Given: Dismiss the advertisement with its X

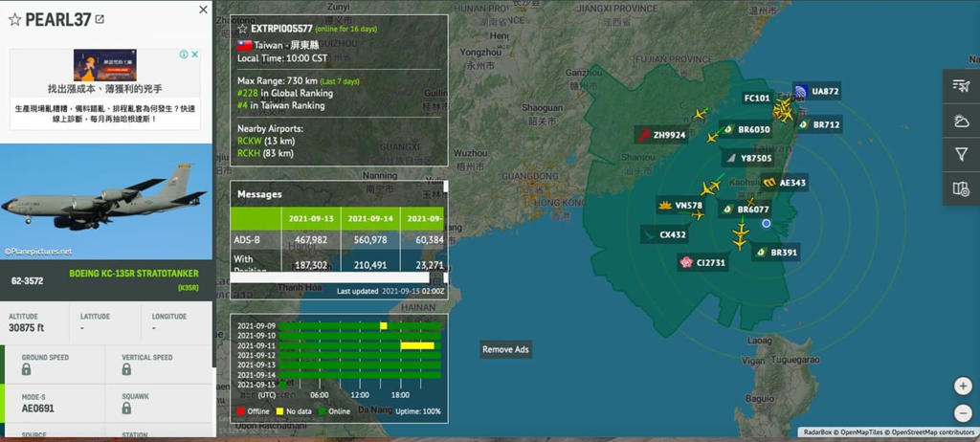Looking at the screenshot, I should 195,55.
